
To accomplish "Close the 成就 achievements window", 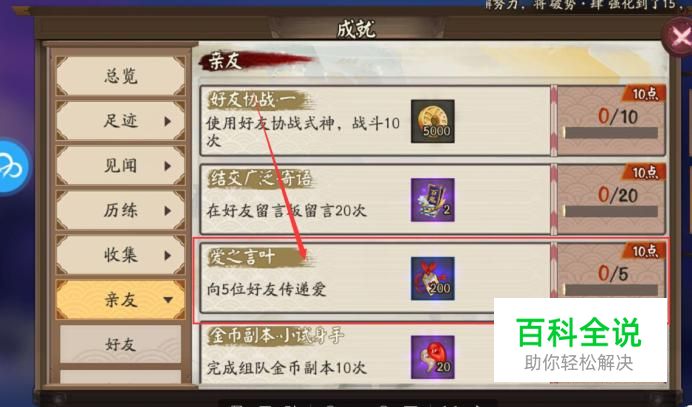I will click(680, 38).
